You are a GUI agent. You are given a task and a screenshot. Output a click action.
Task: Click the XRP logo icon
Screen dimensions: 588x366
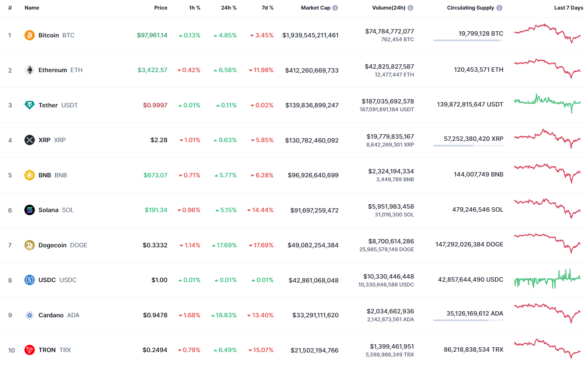click(x=30, y=140)
